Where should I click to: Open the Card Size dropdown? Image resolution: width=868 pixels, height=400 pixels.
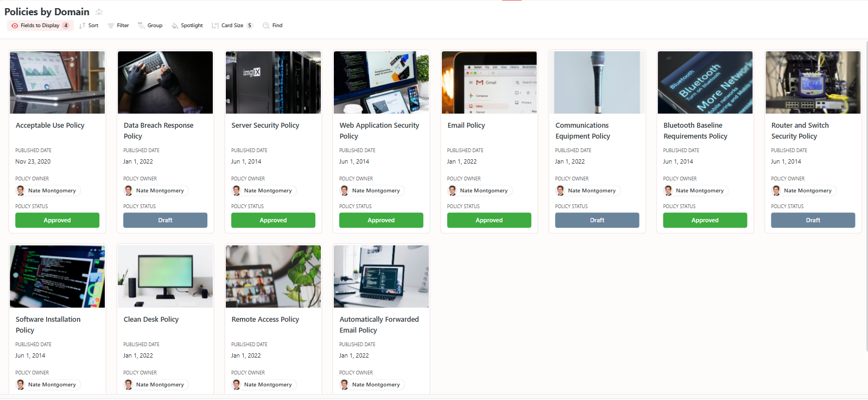click(x=232, y=26)
